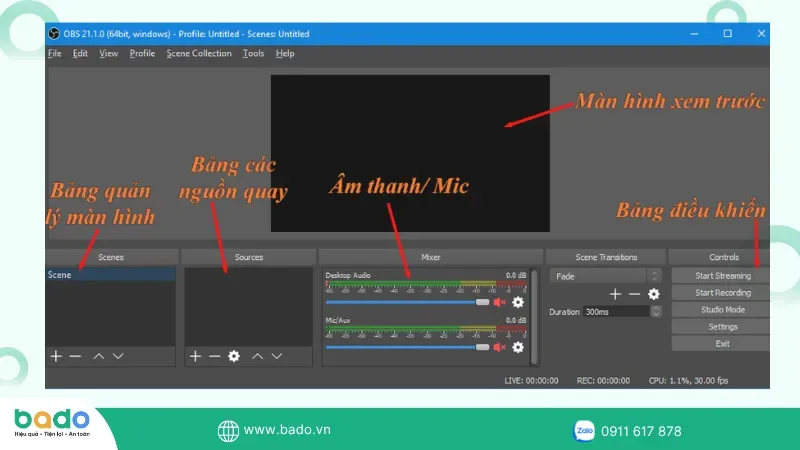Image resolution: width=800 pixels, height=450 pixels.
Task: Open the Fade transition dropdown
Action: 606,276
